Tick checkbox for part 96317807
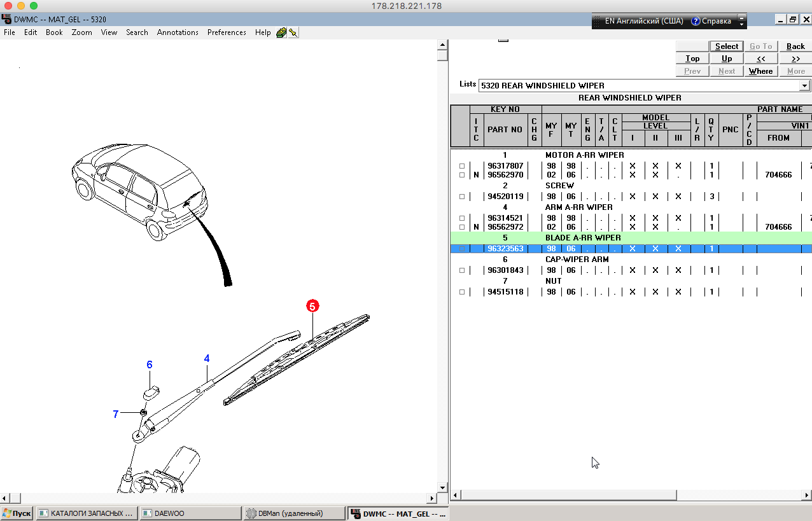This screenshot has width=812, height=521. 462,167
